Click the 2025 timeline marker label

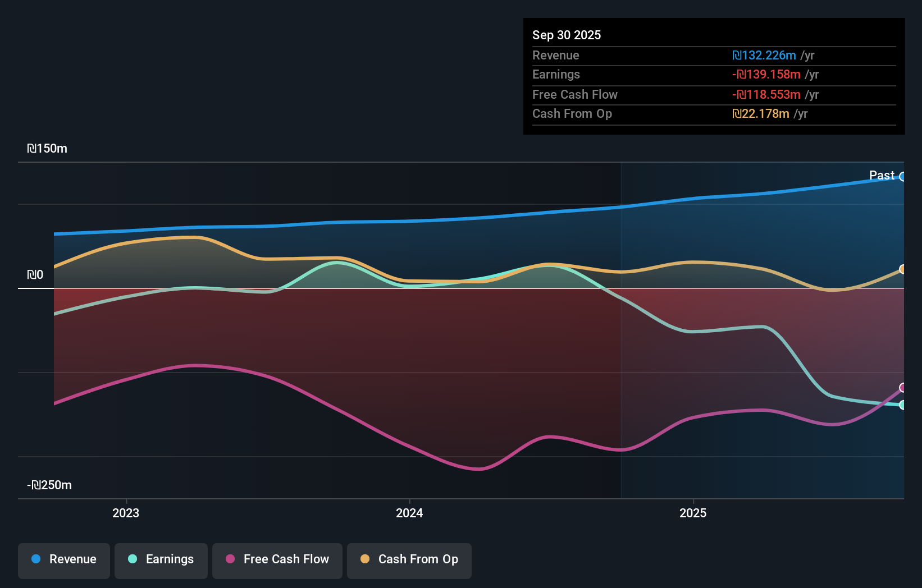point(693,513)
